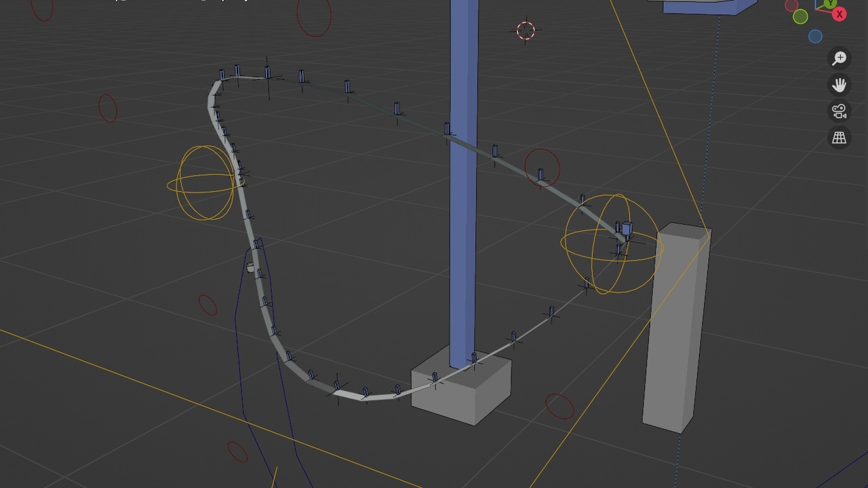Toggle the camera view icon
Viewport: 868px width, 488px height.
click(840, 111)
